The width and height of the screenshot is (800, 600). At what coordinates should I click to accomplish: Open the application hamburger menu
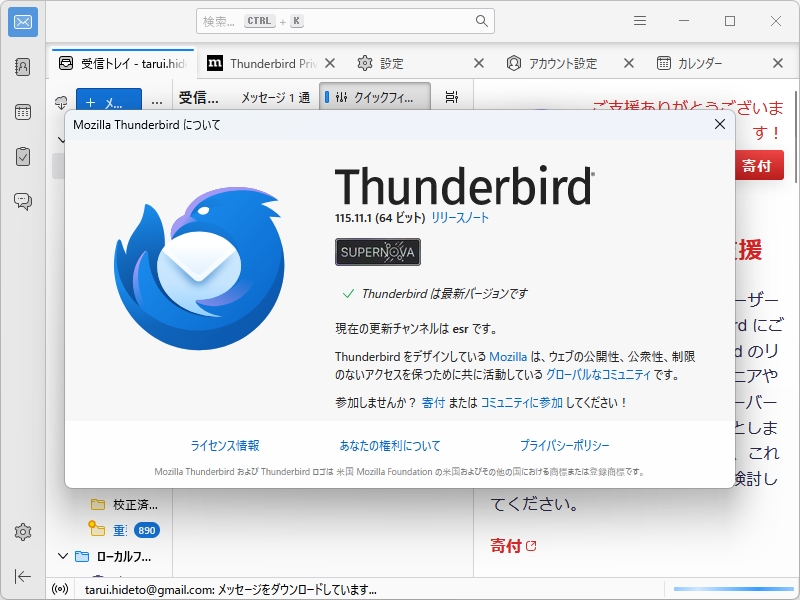639,20
